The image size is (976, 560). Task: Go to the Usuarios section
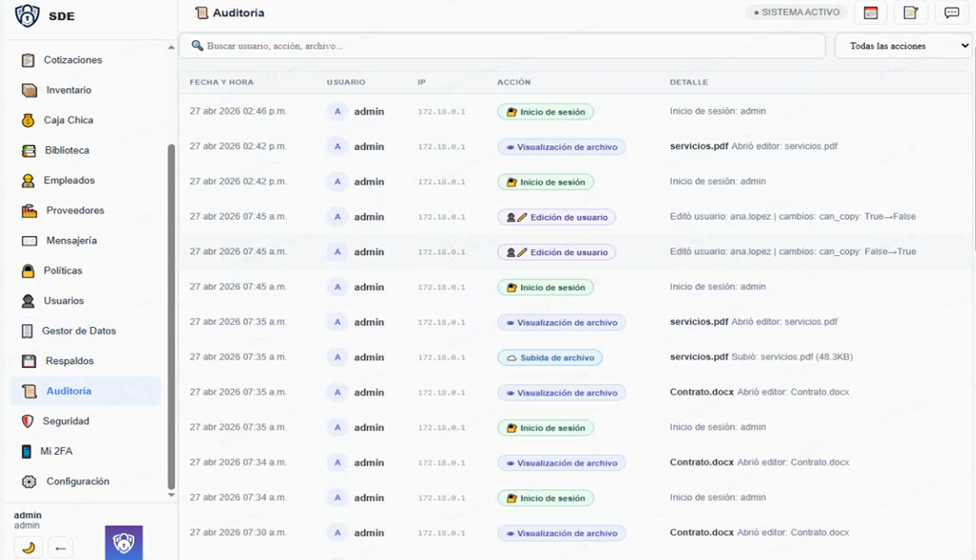(63, 301)
